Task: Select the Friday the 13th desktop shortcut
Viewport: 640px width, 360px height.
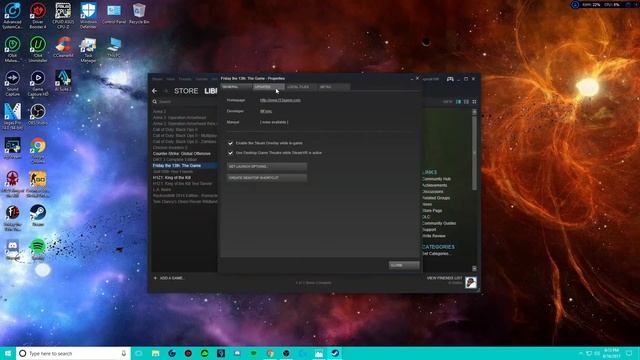Action: pos(12,218)
